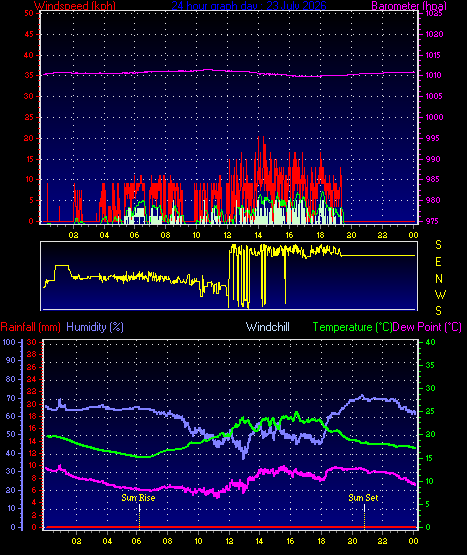The width and height of the screenshot is (467, 555).
Task: Click hour 20 on lower graph axis
Action: [x=352, y=541]
